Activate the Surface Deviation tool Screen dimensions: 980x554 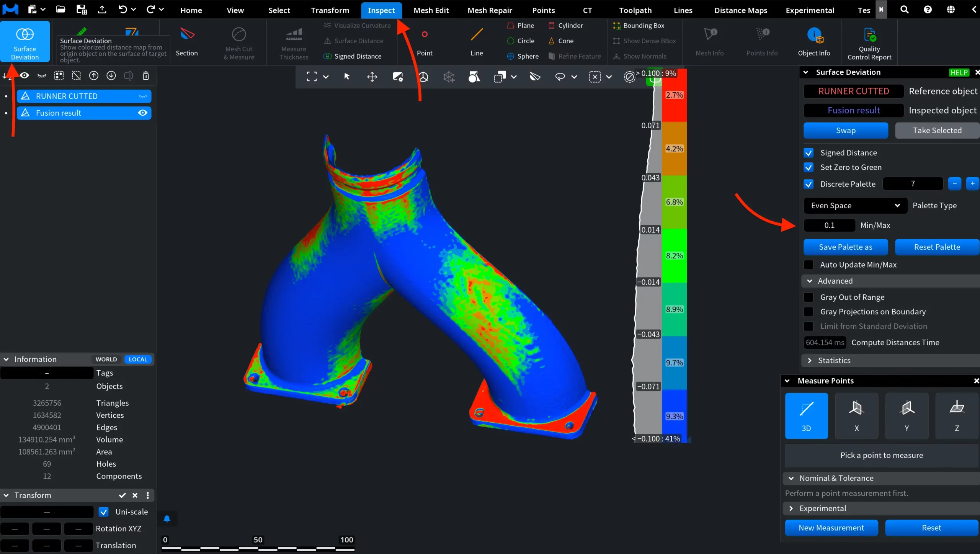click(25, 41)
